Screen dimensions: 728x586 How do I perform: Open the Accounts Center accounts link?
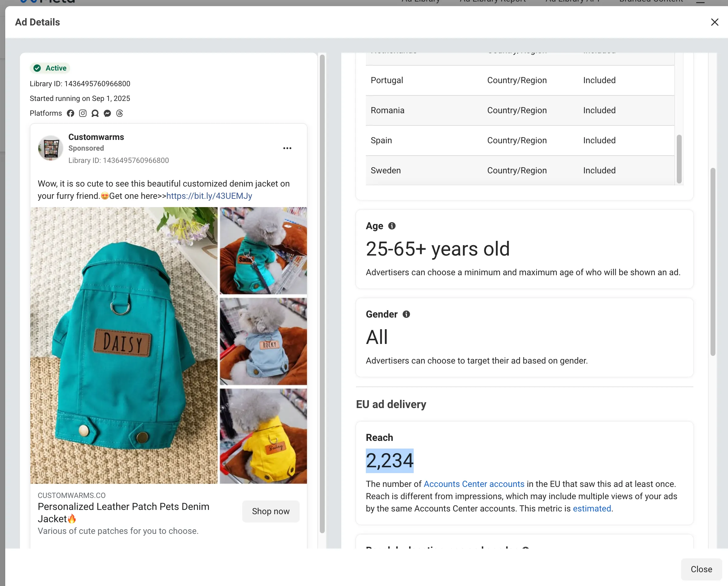point(474,484)
